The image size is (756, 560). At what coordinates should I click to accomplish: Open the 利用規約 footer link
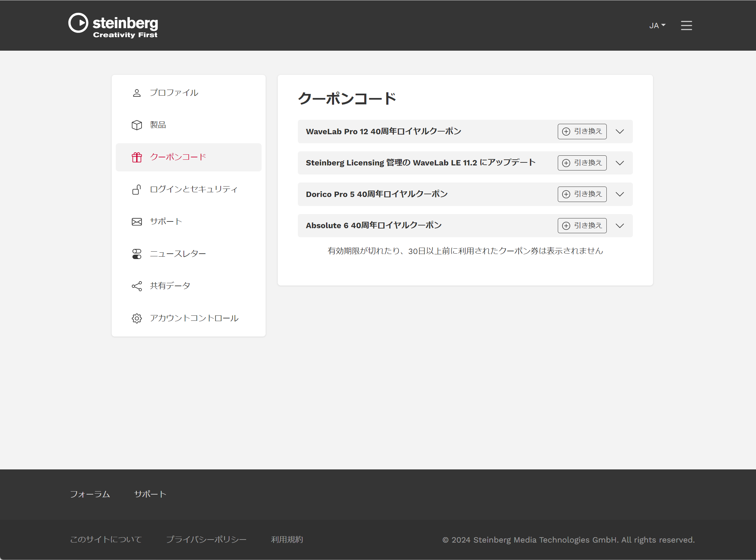point(287,540)
